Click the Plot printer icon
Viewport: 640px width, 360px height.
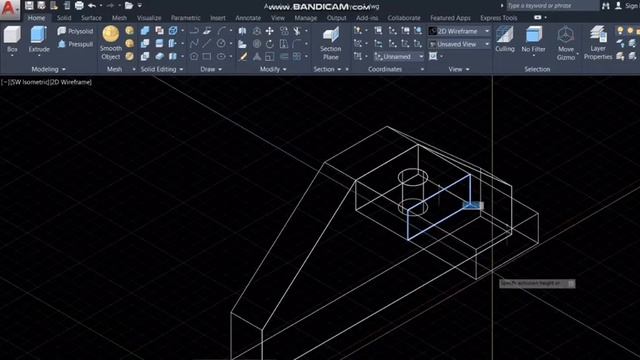point(79,5)
